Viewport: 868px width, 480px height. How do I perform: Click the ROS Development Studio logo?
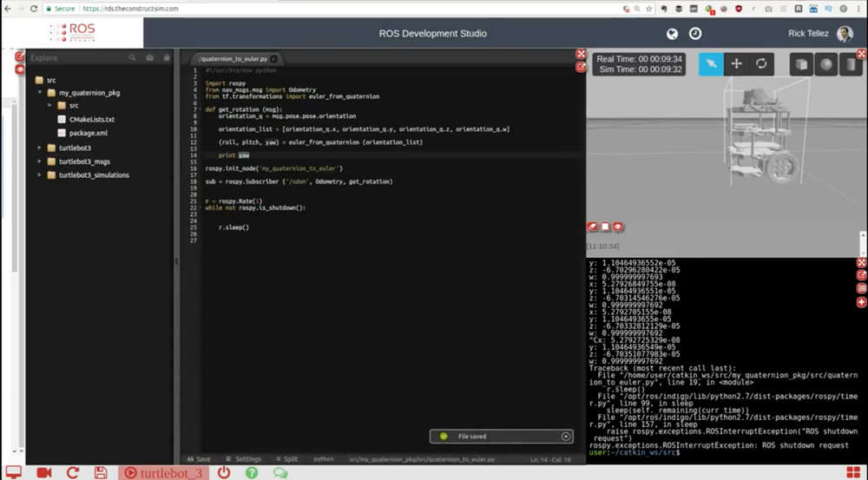click(x=73, y=33)
